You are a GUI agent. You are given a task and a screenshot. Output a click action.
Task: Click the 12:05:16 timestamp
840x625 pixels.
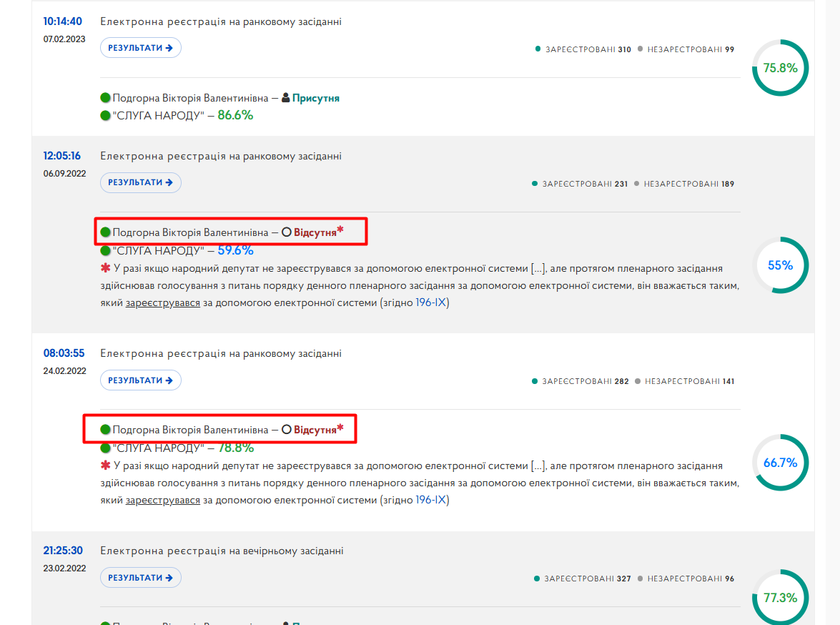tap(62, 156)
